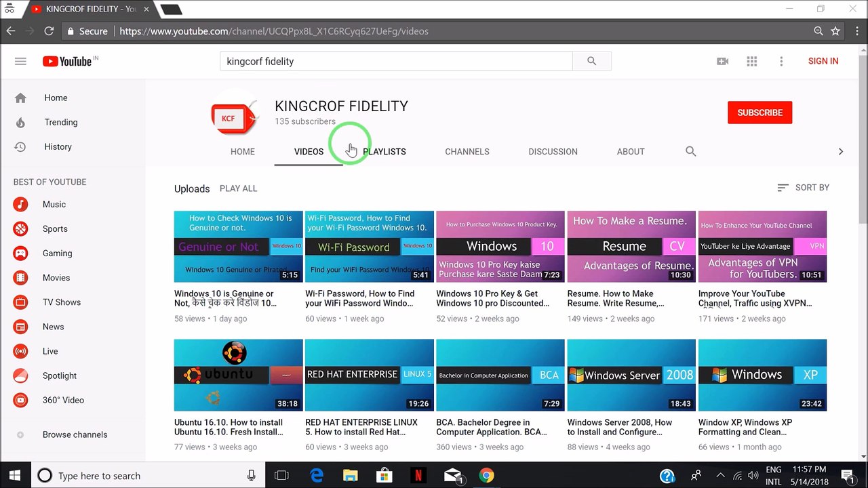Click the '135 subscribers' text

(305, 121)
